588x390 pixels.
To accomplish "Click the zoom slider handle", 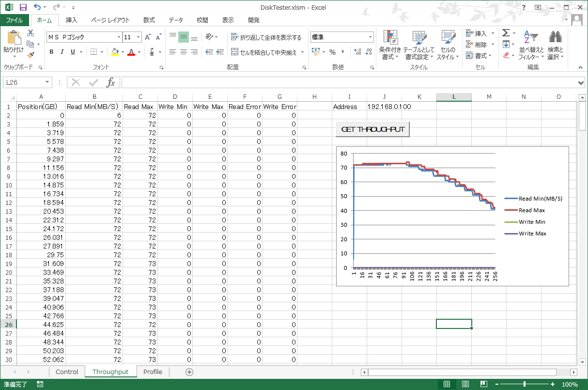I will pos(525,384).
